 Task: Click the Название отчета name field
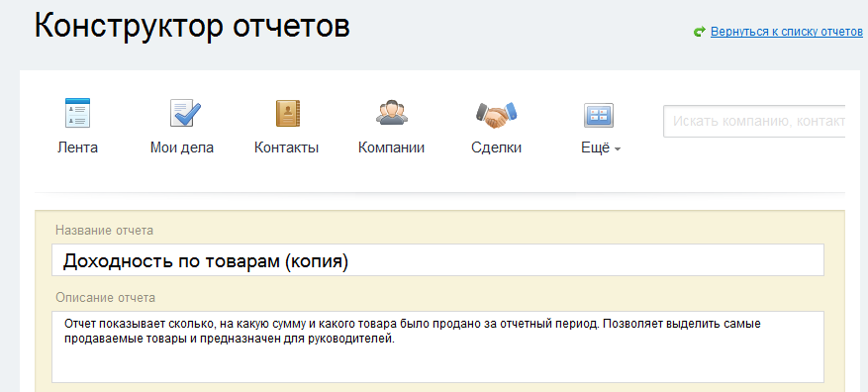coord(437,259)
